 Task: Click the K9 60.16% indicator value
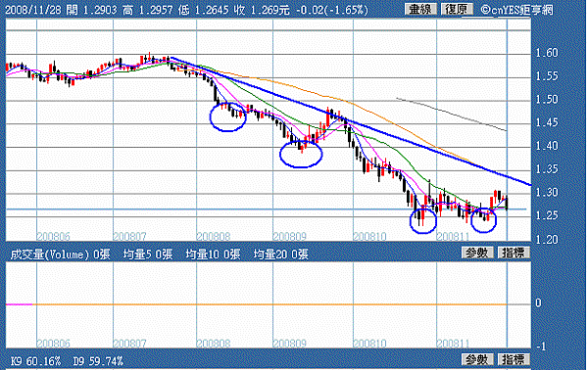pos(35,361)
